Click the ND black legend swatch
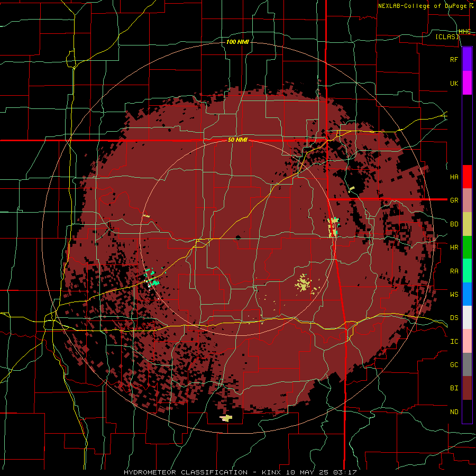476x476 pixels. [467, 411]
